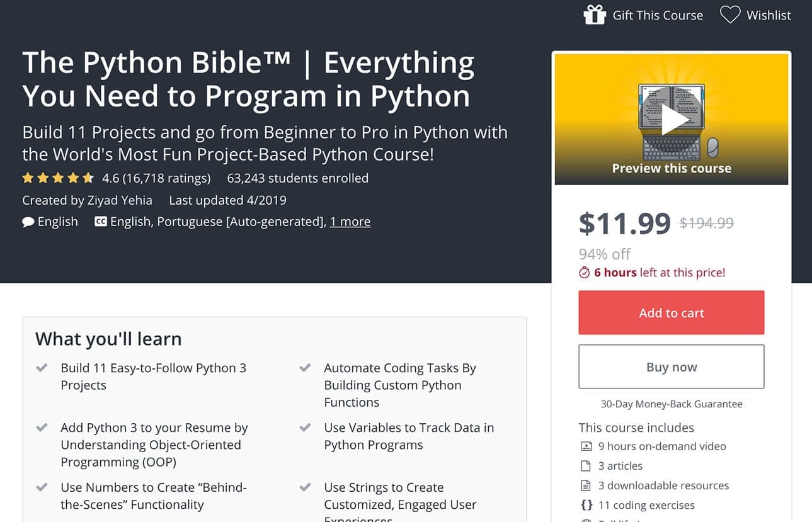The height and width of the screenshot is (522, 812).
Task: Click the articles document icon
Action: pyautogui.click(x=586, y=466)
